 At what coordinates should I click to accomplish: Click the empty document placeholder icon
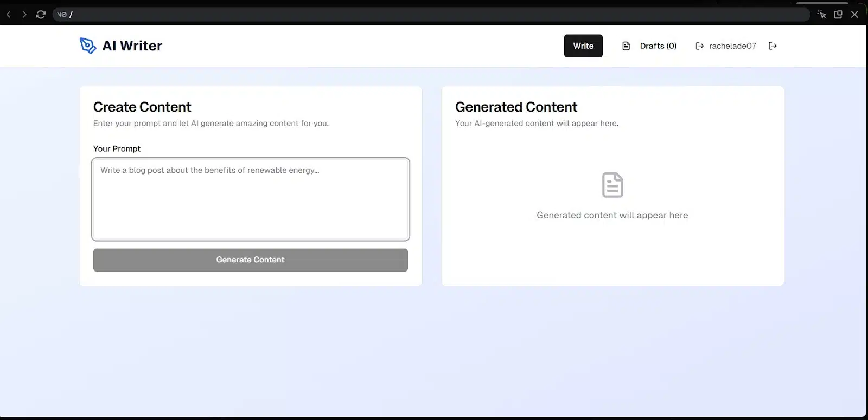point(612,185)
